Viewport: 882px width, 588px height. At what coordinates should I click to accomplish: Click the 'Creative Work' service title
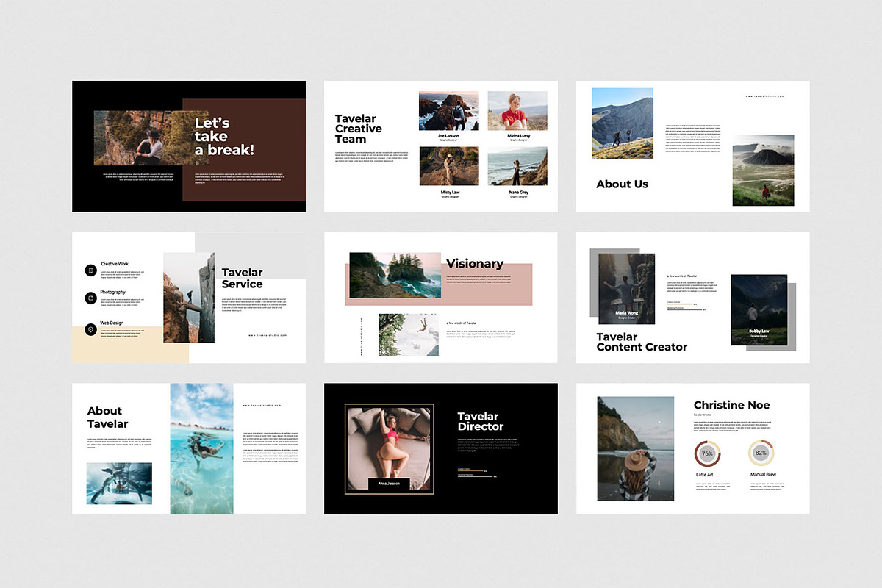(x=115, y=264)
